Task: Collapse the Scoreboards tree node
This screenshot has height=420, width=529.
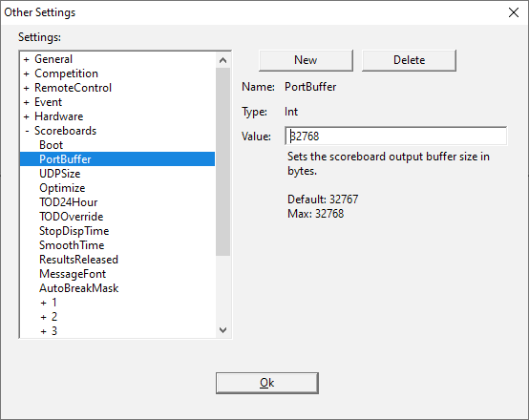Action: coord(27,131)
